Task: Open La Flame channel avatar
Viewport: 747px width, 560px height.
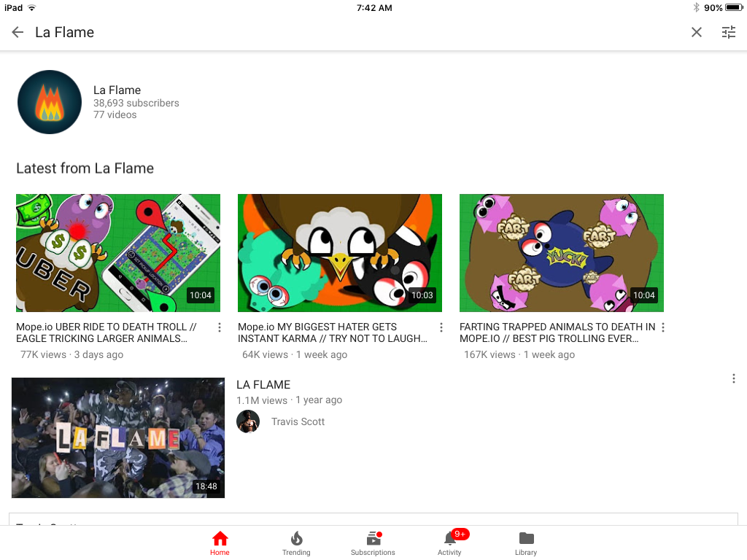Action: click(x=50, y=102)
